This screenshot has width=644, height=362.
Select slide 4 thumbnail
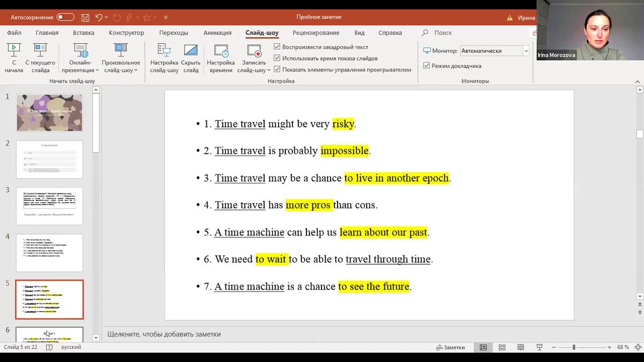pos(49,253)
